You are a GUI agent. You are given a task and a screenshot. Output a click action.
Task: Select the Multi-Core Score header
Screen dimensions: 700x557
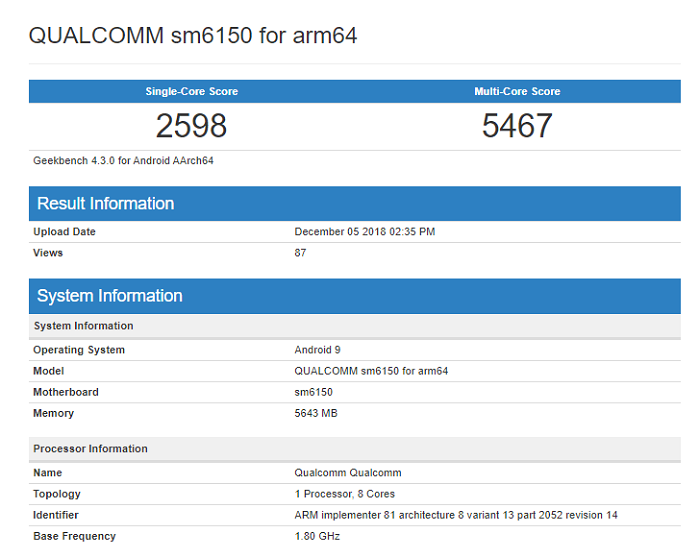(517, 91)
